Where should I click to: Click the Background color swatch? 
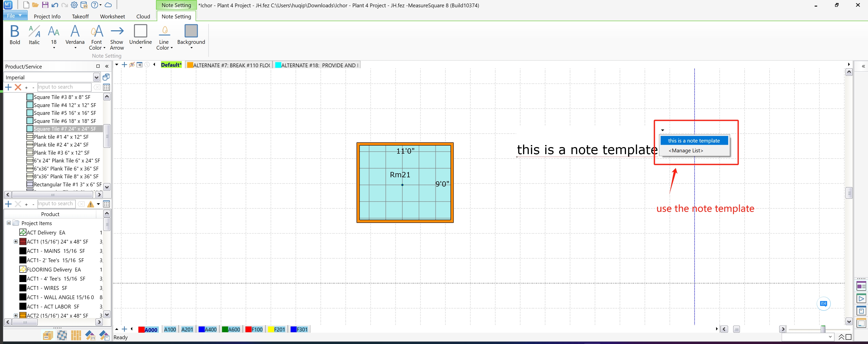(191, 31)
